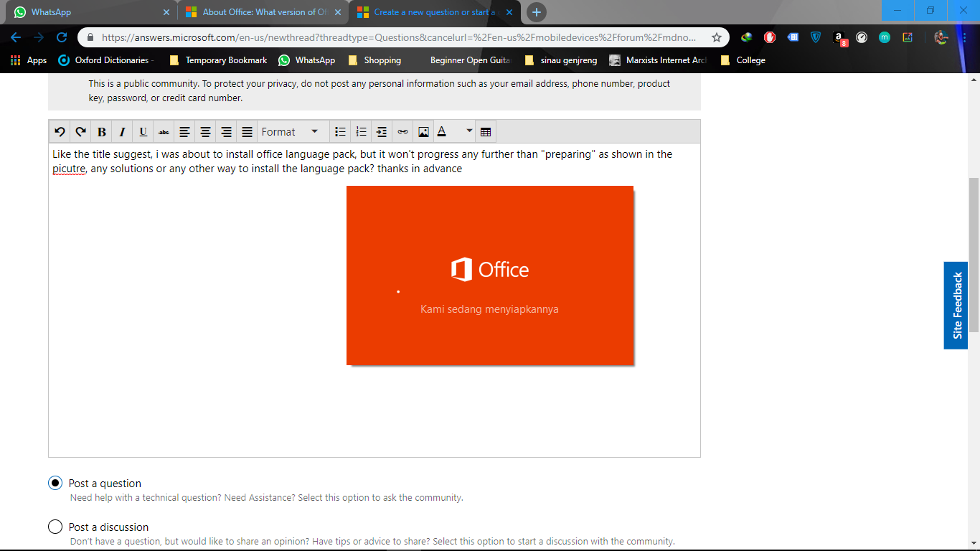Close the WhatsApp browser tab
This screenshot has width=980, height=551.
coord(166,12)
